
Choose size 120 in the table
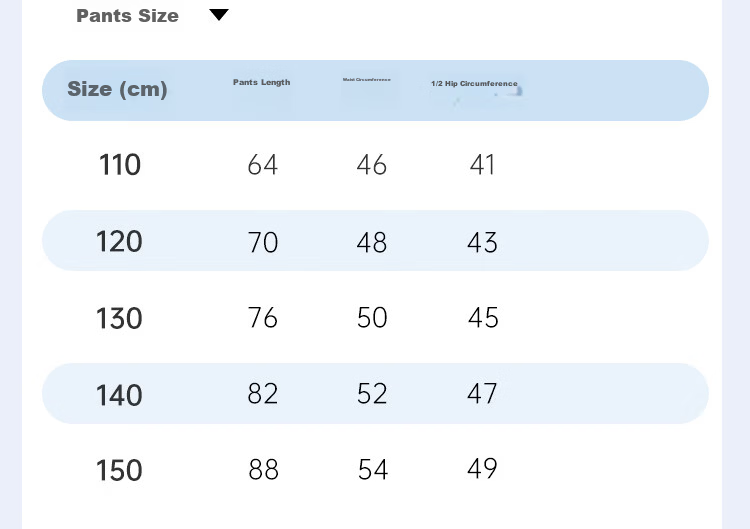coord(119,241)
